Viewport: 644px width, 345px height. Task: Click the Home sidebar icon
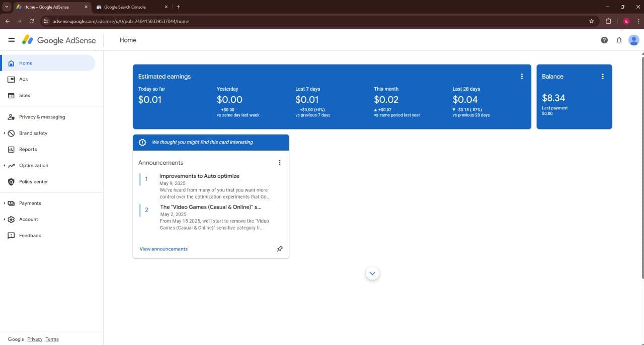click(x=11, y=63)
